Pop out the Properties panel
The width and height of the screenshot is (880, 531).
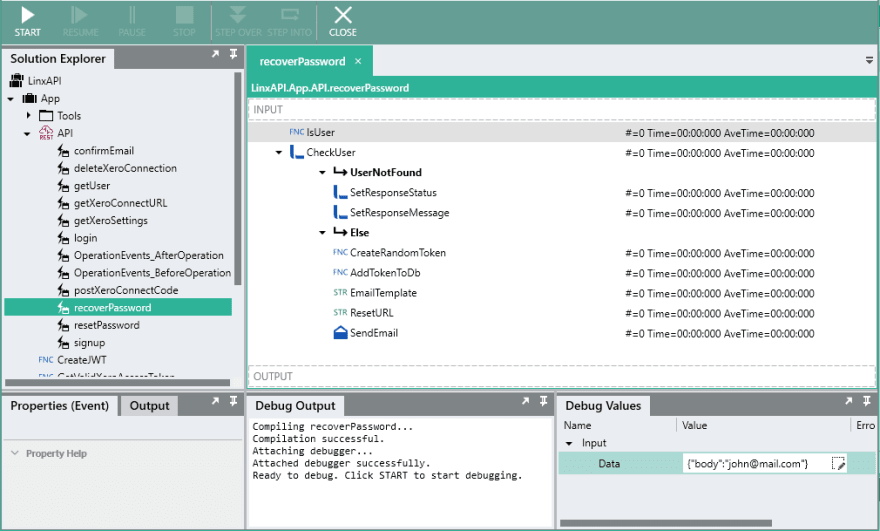click(216, 401)
